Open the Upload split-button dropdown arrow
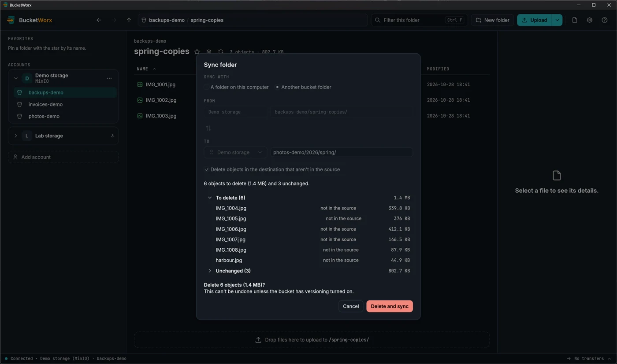This screenshot has width=617, height=364. 557,20
